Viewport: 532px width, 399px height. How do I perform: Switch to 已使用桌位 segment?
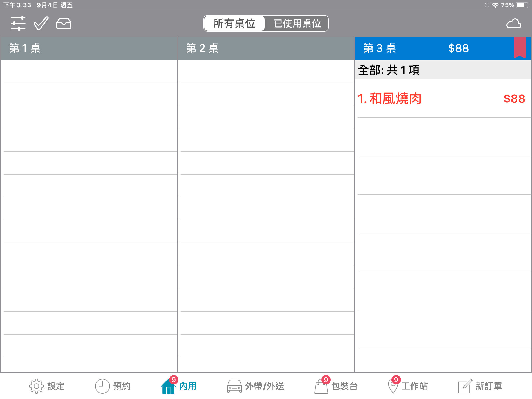pos(297,24)
